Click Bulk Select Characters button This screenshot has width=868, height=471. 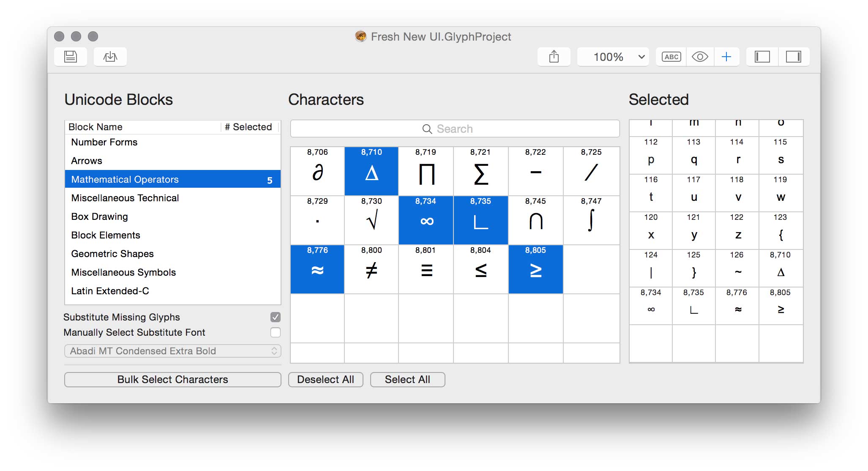[x=172, y=380]
